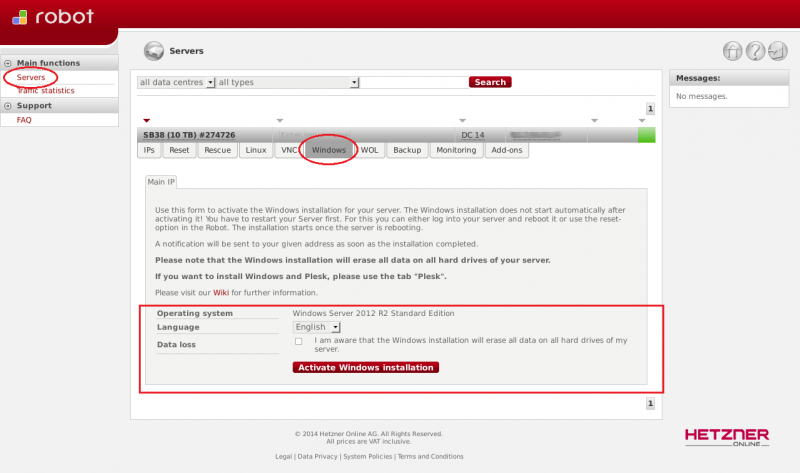Open Traffic statistics in sidebar
Image resolution: width=800 pixels, height=473 pixels.
pos(45,91)
